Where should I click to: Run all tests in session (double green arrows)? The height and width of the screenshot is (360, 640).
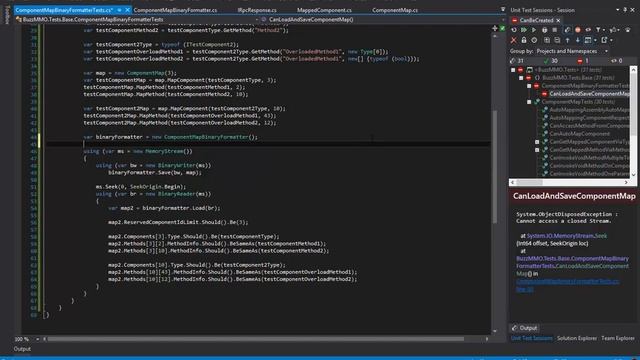tap(524, 30)
